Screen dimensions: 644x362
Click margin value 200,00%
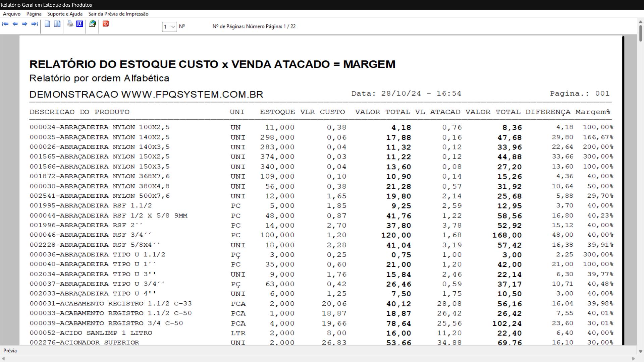(x=598, y=147)
